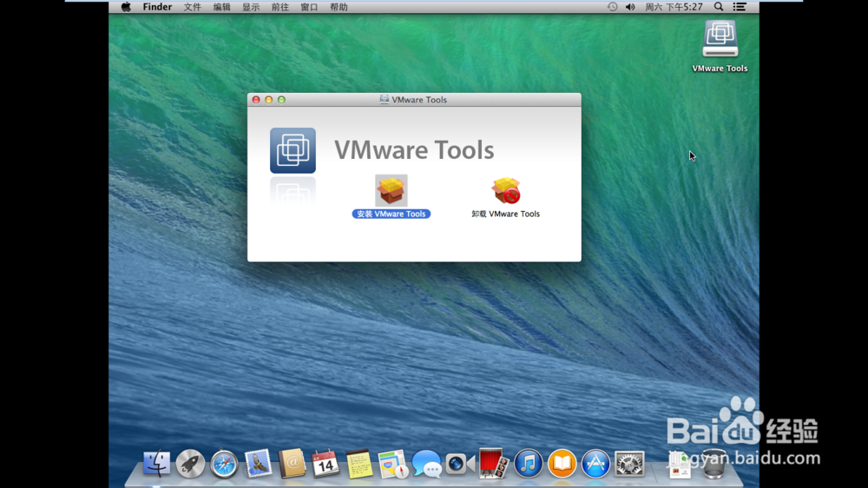Open the Calendar icon showing 14

pyautogui.click(x=325, y=463)
